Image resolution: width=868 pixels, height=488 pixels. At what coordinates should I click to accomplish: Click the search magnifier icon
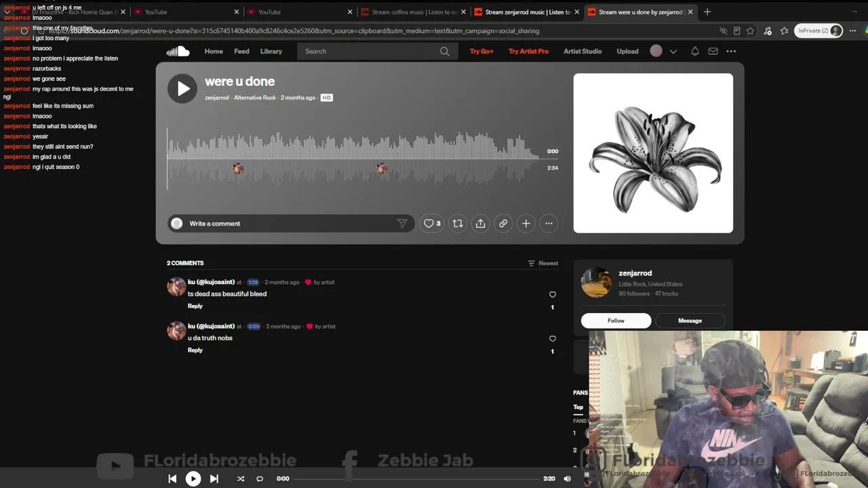pos(444,52)
